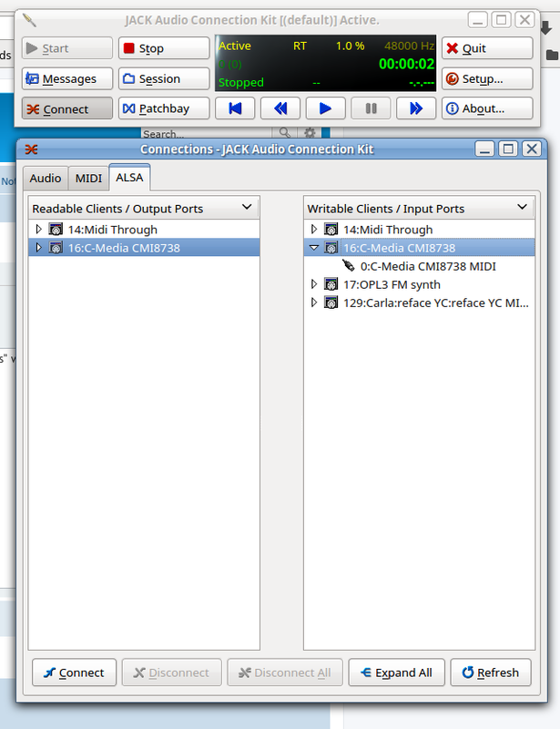The image size is (560, 729).
Task: Select 17:OPL3 FM synth row
Action: [x=419, y=284]
